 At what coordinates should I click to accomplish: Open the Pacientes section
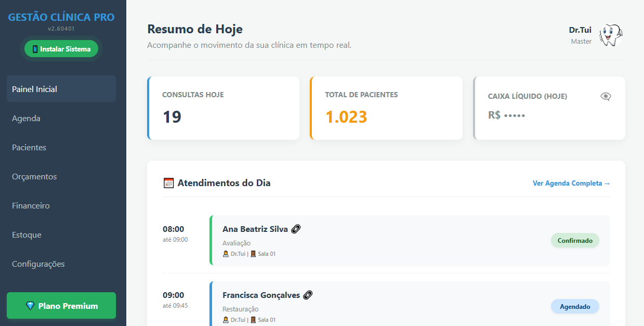[29, 147]
